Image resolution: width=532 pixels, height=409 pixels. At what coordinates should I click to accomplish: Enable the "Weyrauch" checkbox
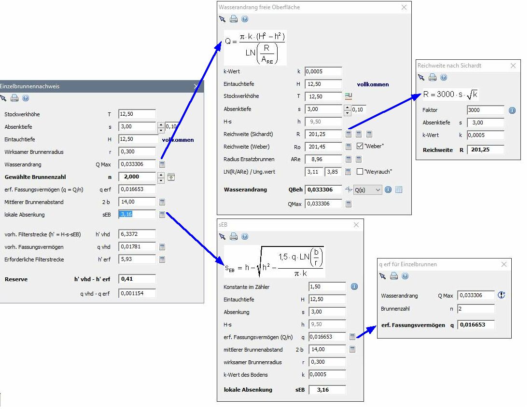[x=360, y=171]
